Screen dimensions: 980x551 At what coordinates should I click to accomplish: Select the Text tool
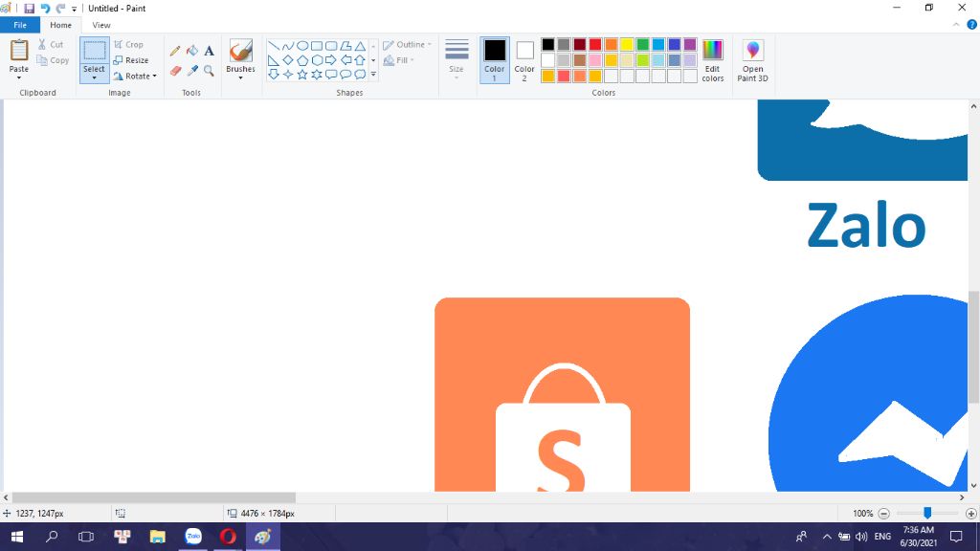pos(209,52)
